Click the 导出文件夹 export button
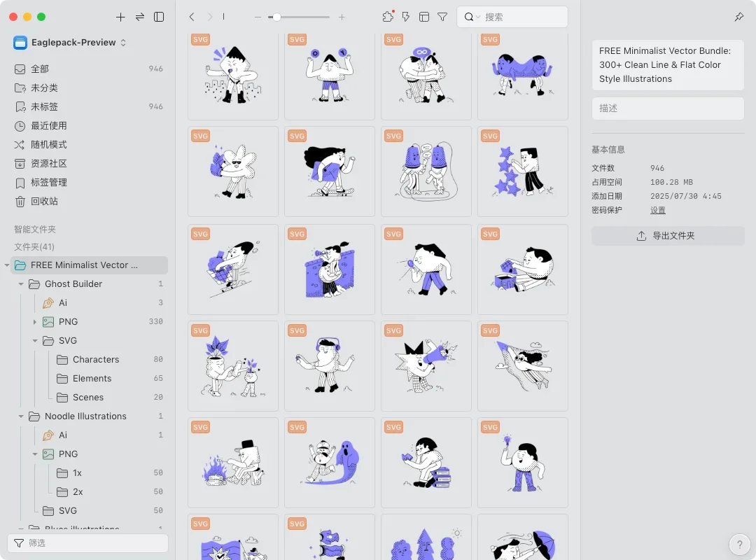Viewport: 756px width, 560px height. coord(668,236)
